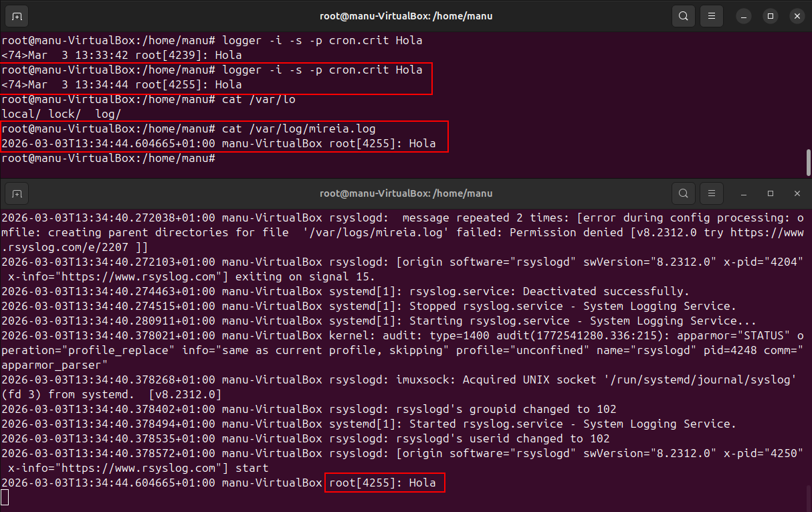
Task: Maximize the lower terminal window
Action: pos(771,193)
